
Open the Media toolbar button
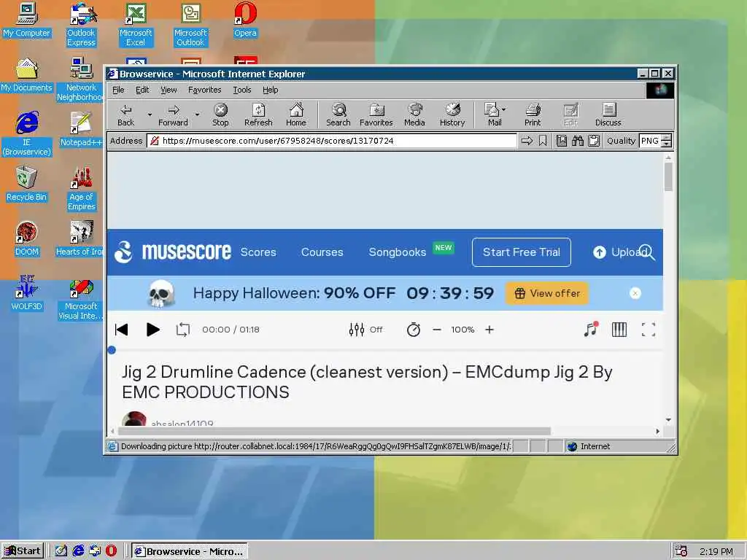[414, 114]
